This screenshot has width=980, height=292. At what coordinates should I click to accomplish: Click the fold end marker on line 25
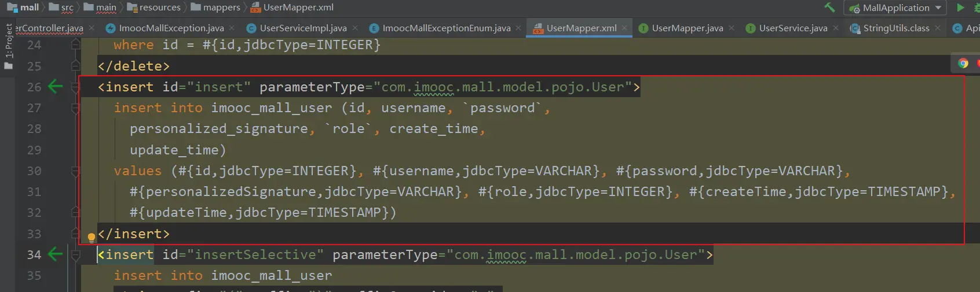pyautogui.click(x=75, y=66)
